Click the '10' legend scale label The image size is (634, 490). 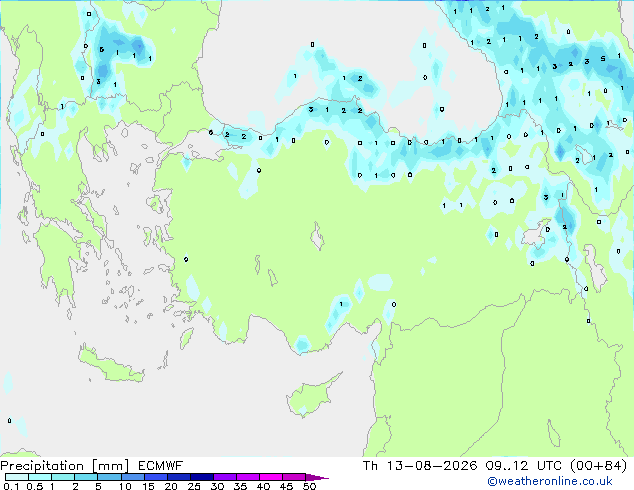point(125,486)
